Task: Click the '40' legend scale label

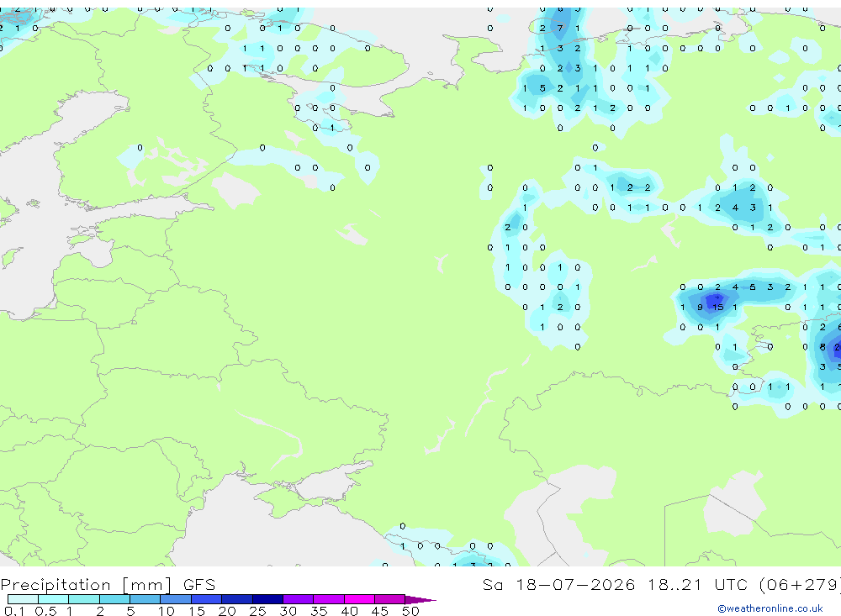Action: click(349, 611)
